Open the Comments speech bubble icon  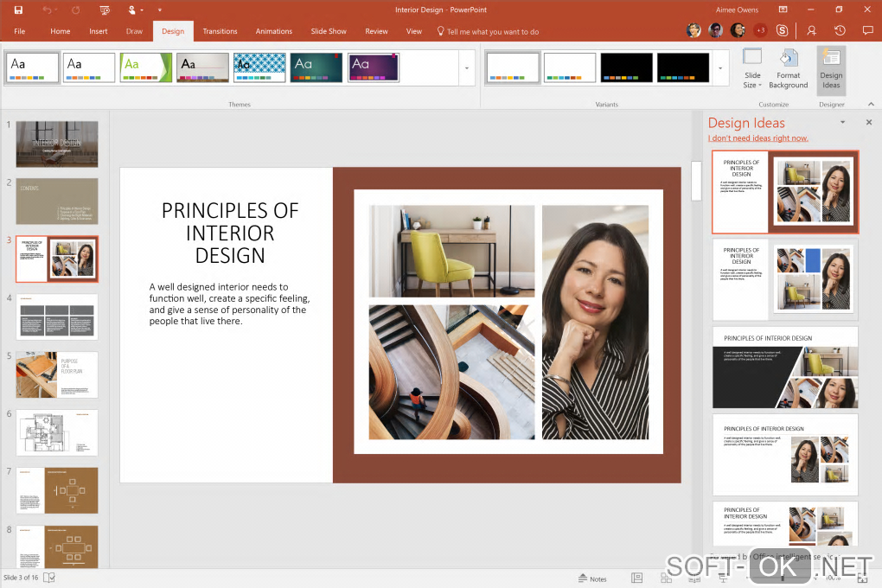pos(867,30)
